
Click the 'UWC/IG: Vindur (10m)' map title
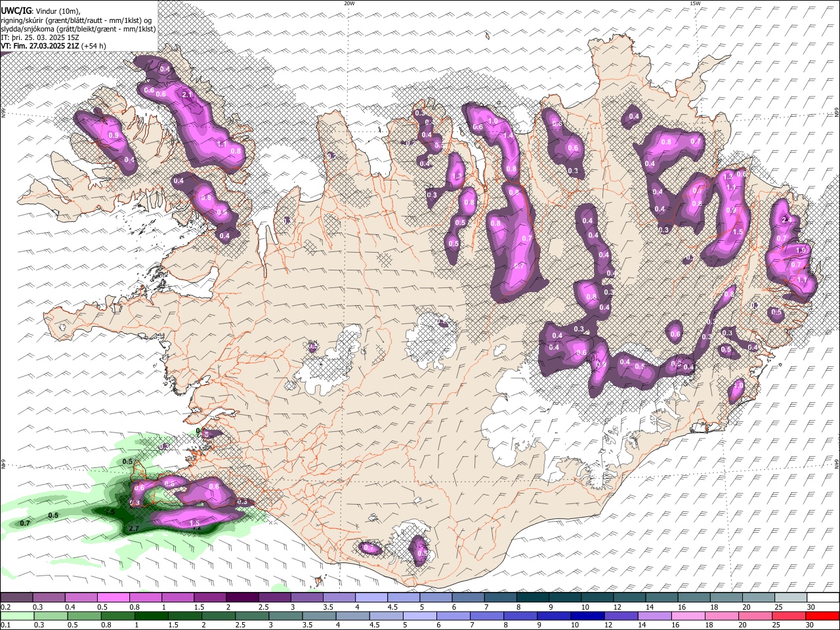tap(41, 11)
